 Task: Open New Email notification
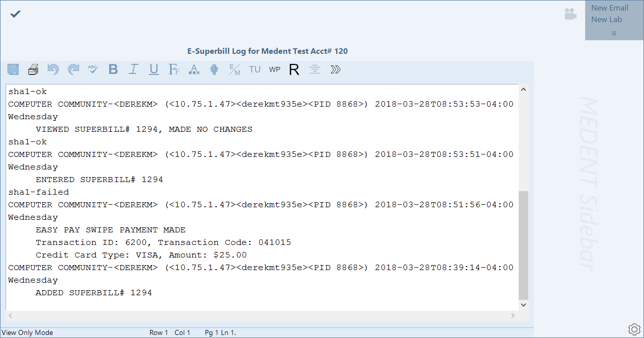pos(609,8)
